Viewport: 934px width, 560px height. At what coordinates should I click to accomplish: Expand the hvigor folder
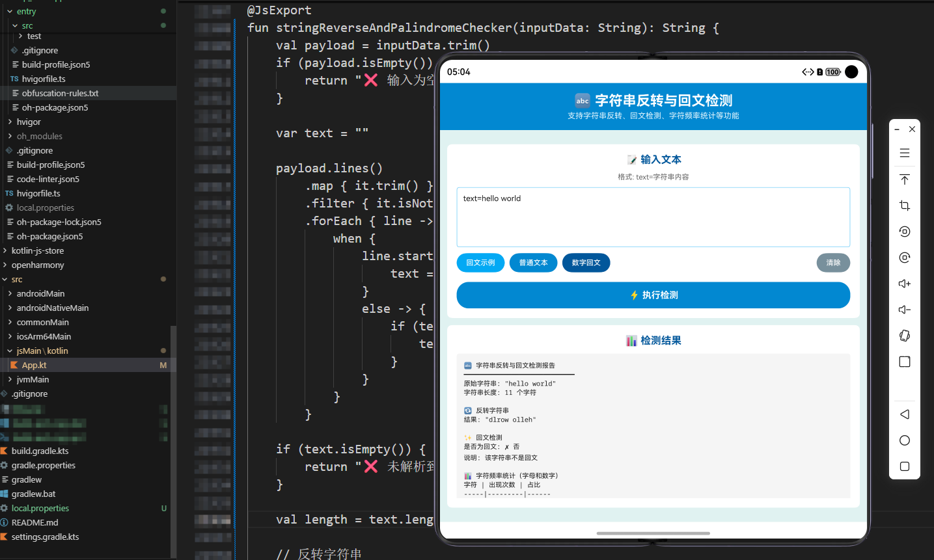pyautogui.click(x=10, y=122)
